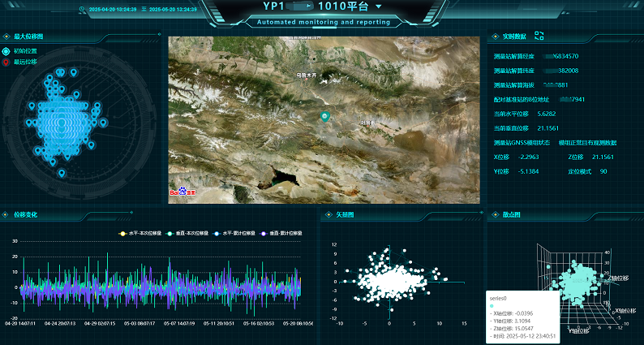
Task: Click the 位移变化 panel title
Action: pos(25,214)
